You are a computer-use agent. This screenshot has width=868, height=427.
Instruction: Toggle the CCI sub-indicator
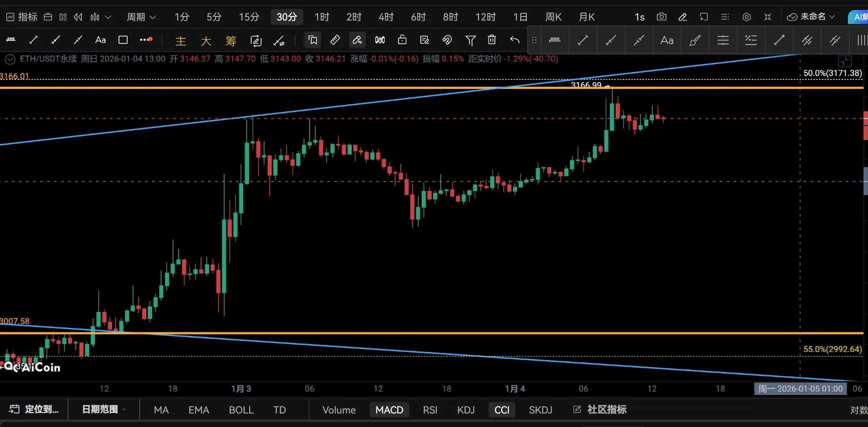[x=502, y=410]
